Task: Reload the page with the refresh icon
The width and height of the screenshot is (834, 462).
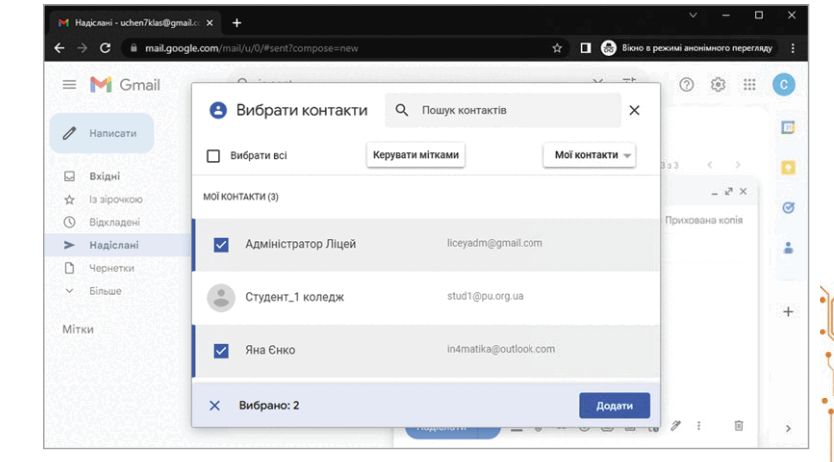Action: pyautogui.click(x=105, y=48)
